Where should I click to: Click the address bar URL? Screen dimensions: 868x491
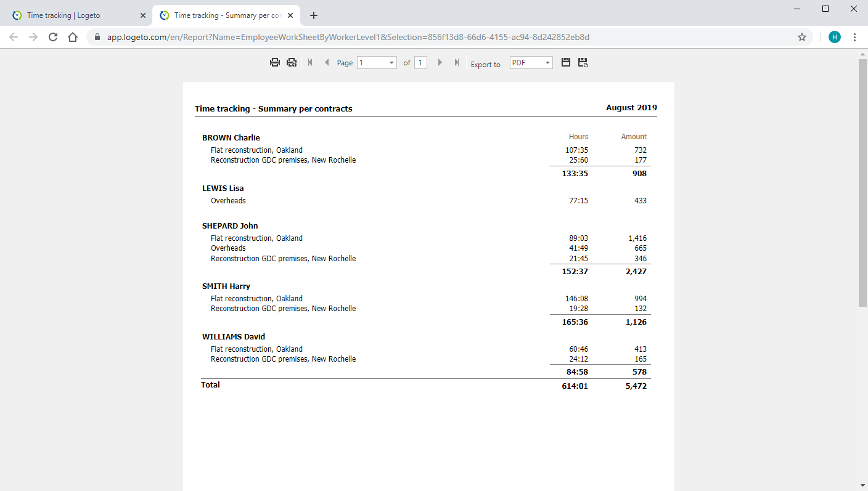pyautogui.click(x=348, y=37)
